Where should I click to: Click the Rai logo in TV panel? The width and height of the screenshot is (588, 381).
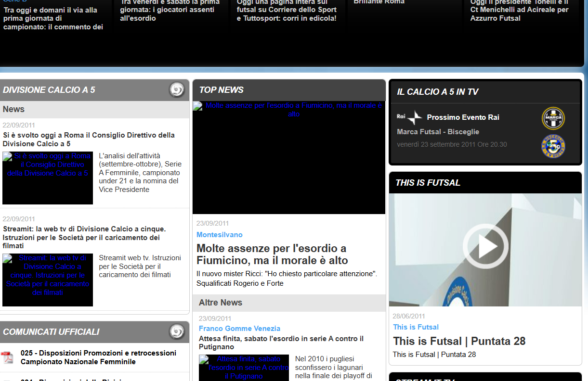tap(409, 117)
